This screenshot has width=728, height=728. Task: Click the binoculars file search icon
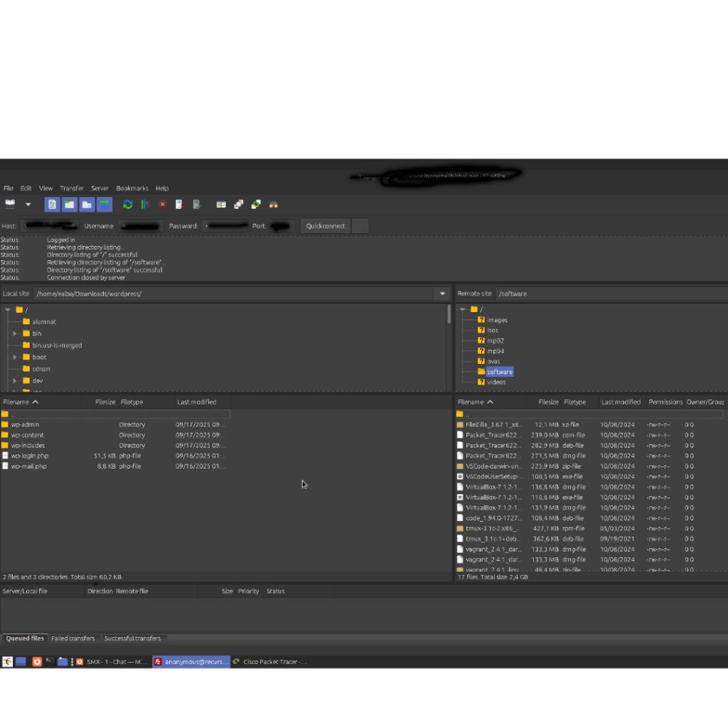[274, 205]
